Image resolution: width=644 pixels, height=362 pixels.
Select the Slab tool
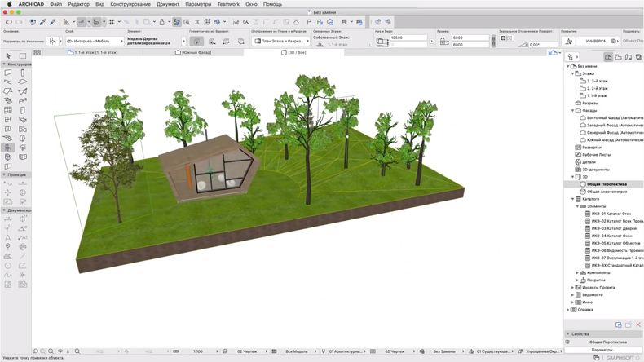click(x=23, y=82)
